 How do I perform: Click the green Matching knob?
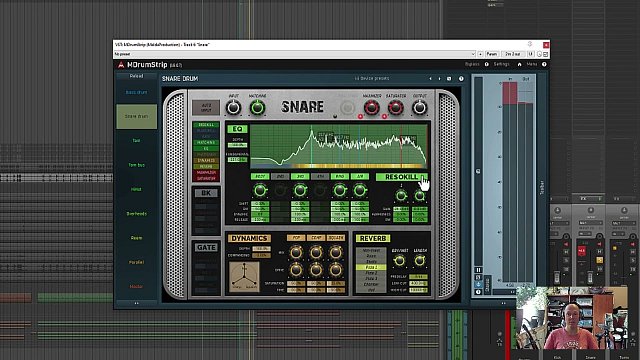coord(258,108)
